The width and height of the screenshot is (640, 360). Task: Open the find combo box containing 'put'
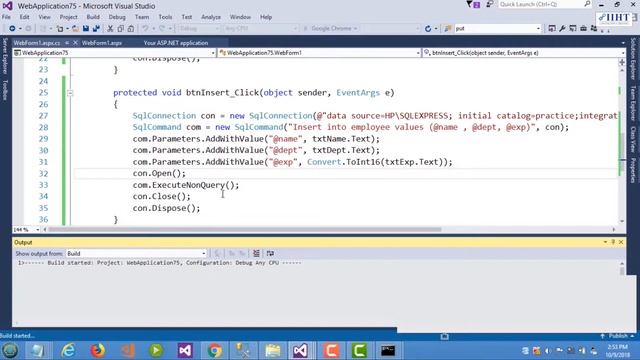point(498,29)
